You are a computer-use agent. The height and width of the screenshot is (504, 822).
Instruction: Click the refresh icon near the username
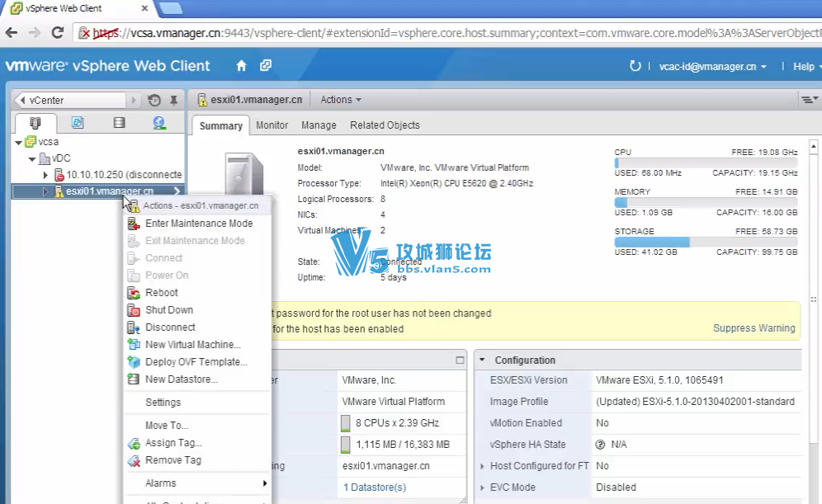click(x=635, y=66)
